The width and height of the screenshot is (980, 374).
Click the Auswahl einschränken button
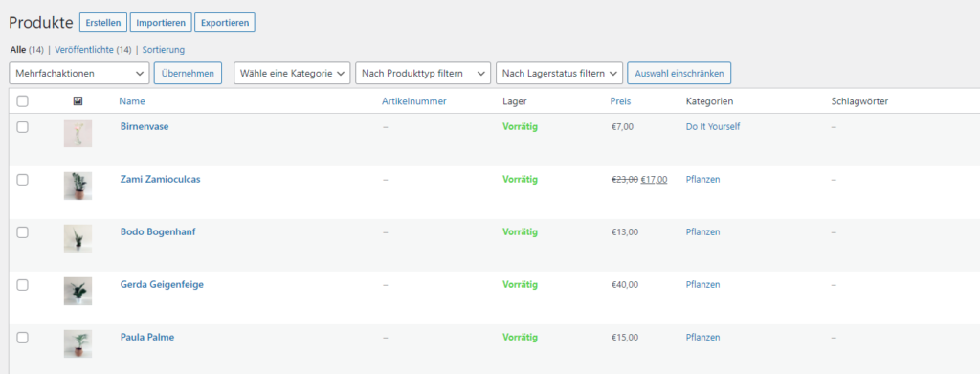point(679,73)
